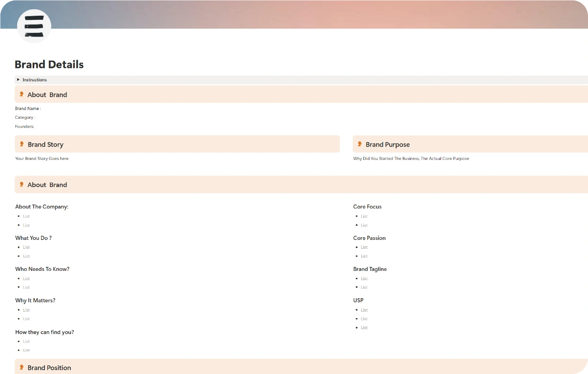Select the Core Focus heading
Screen dimensions: 588x374
367,207
